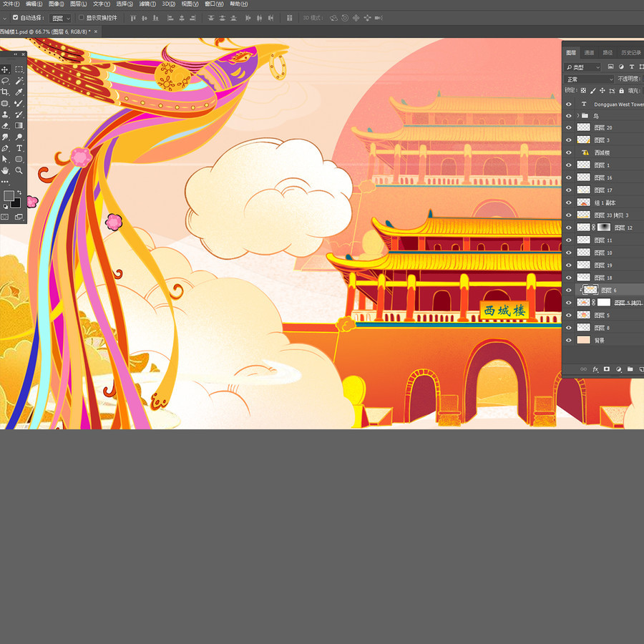Click the layer style fx icon
The width and height of the screenshot is (644, 644).
[595, 370]
